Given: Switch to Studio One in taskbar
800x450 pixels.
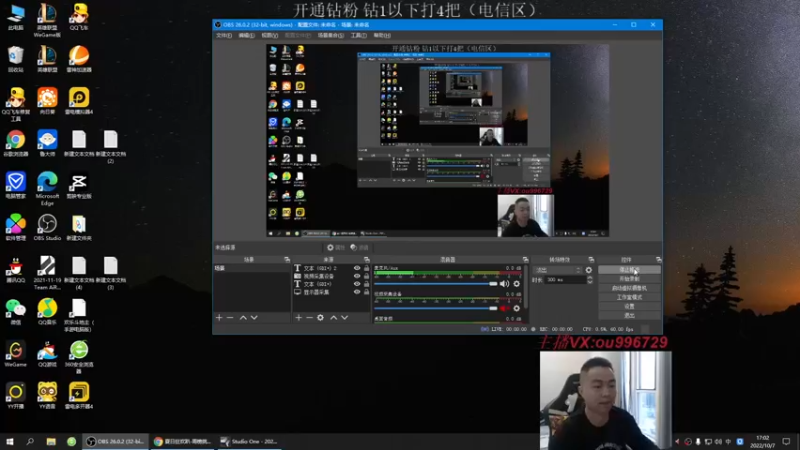Looking at the screenshot, I should click(x=249, y=441).
